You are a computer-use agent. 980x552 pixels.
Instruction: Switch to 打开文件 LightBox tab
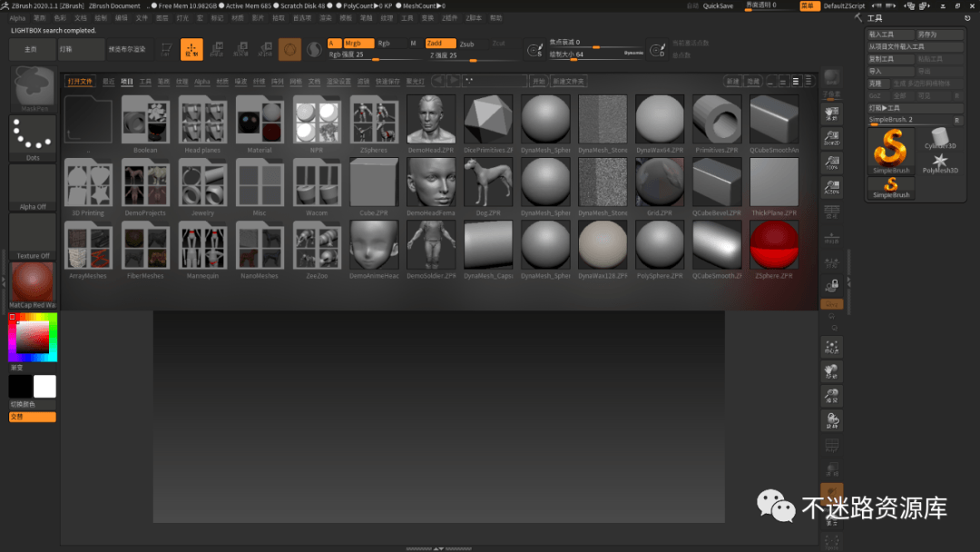pos(80,82)
